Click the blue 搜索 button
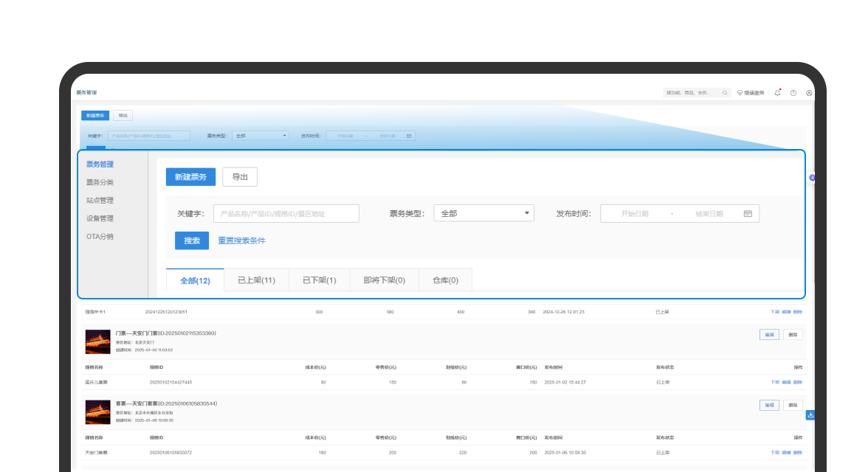The height and width of the screenshot is (472, 868). coord(192,240)
